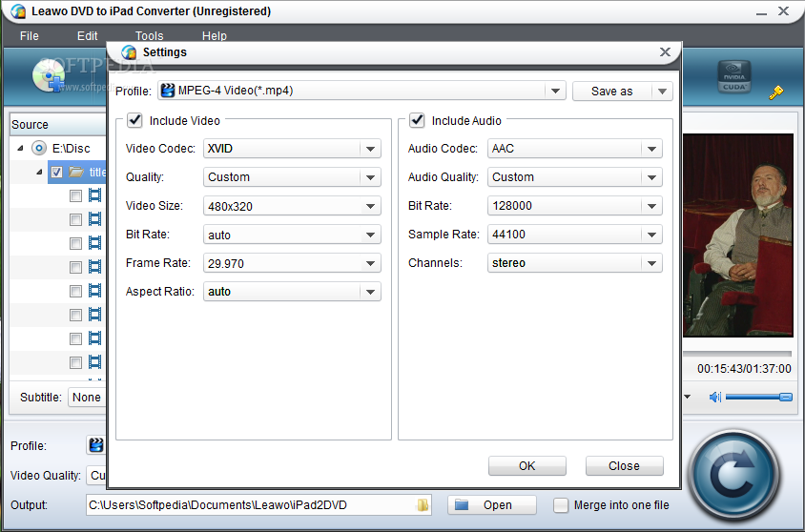Enable Merge into one file checkbox
Viewport: 805px width, 532px height.
(x=561, y=505)
